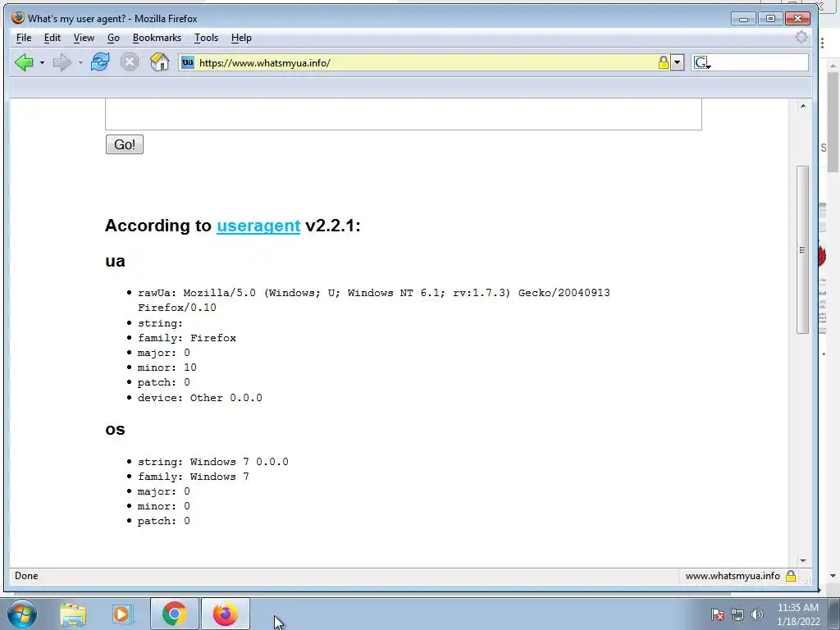Click the padlock icon in address bar
Image resolution: width=840 pixels, height=630 pixels.
(x=663, y=62)
